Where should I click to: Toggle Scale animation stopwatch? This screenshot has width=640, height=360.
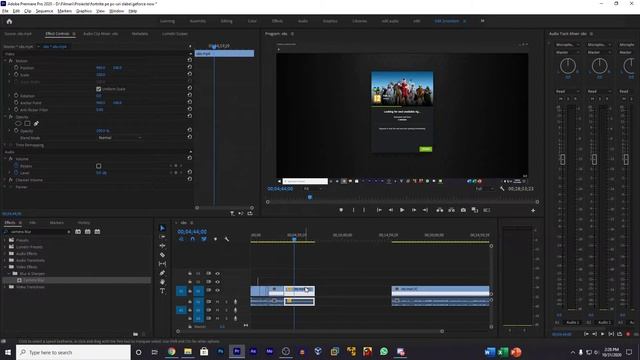pos(16,74)
